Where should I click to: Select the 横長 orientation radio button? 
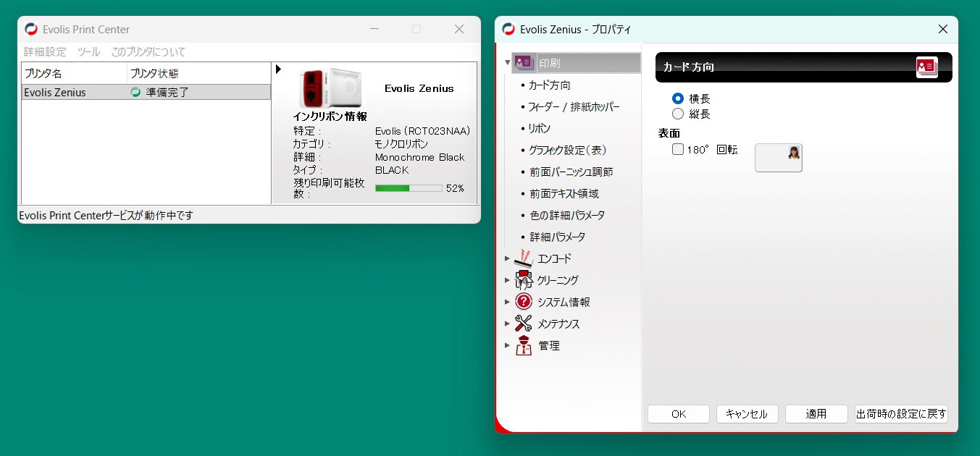[677, 98]
